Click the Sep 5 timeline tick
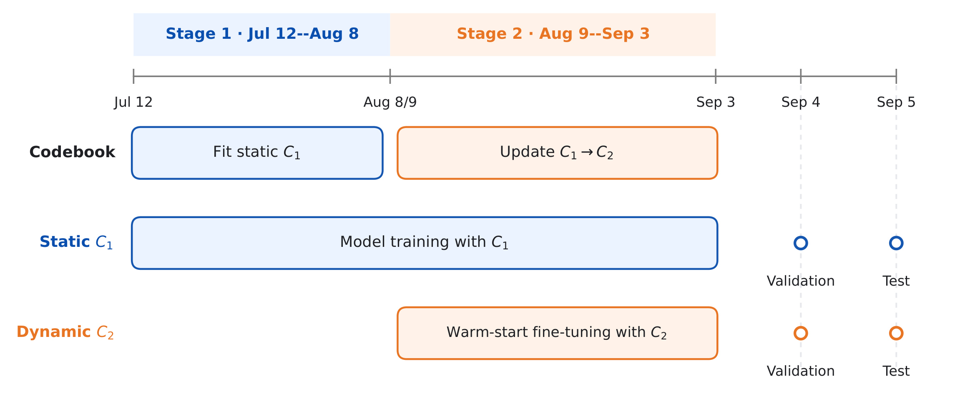 pyautogui.click(x=896, y=76)
